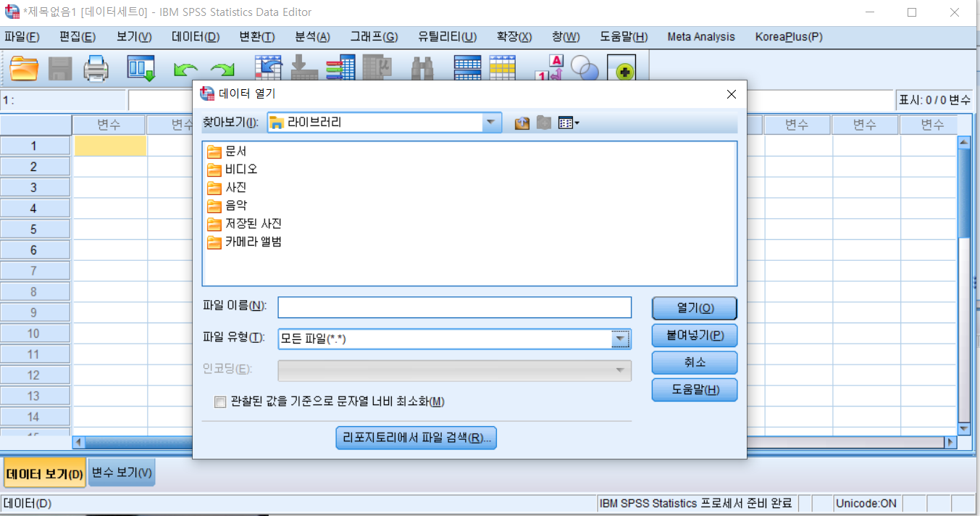980x516 pixels.
Task: Open the 유틸리티 menu
Action: [447, 37]
